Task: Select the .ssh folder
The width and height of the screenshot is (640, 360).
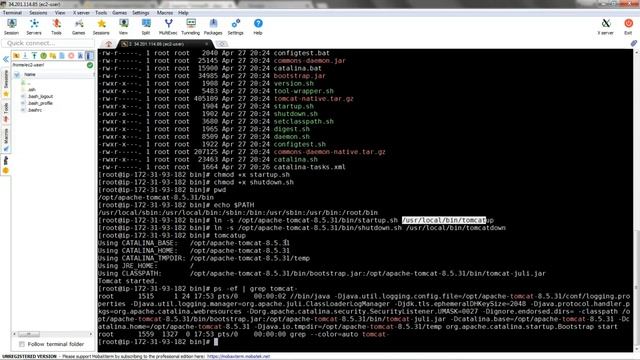Action: (x=31, y=90)
